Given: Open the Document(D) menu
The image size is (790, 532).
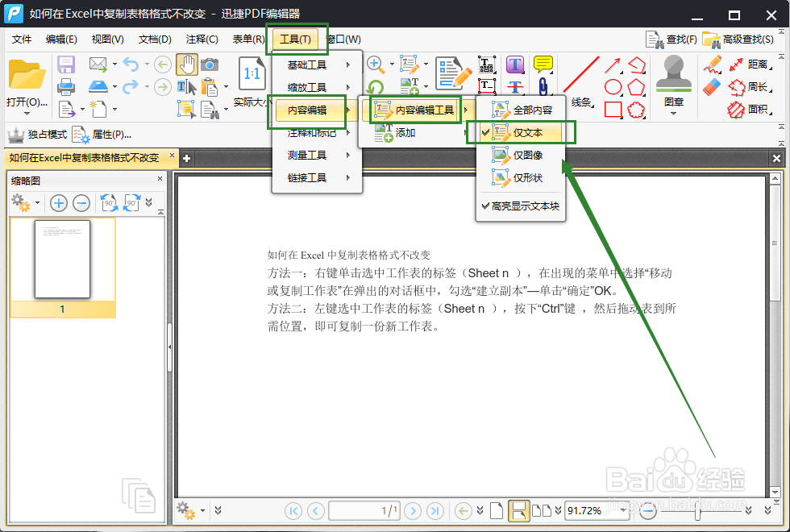Looking at the screenshot, I should tap(155, 39).
